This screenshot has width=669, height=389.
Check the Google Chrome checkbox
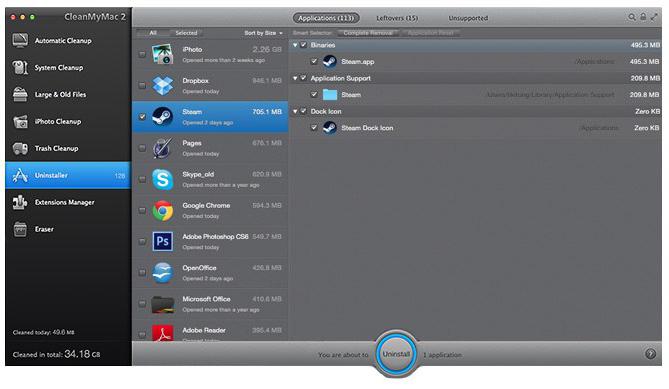tap(142, 210)
